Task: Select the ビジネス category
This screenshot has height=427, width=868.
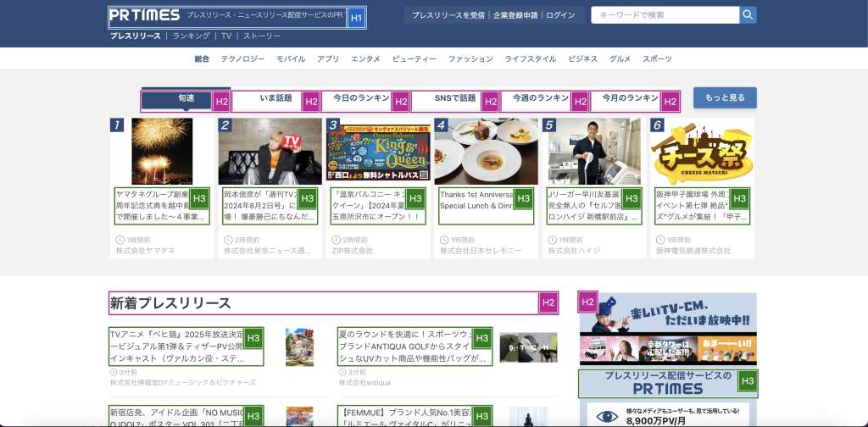Action: point(582,58)
